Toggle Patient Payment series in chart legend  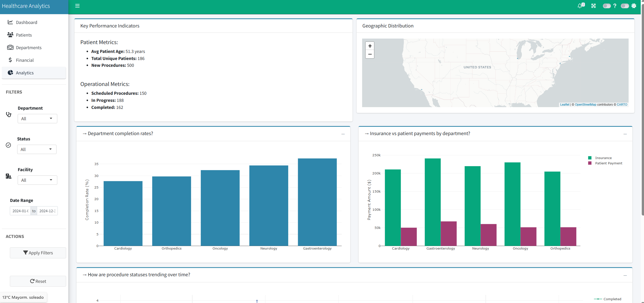pyautogui.click(x=608, y=163)
